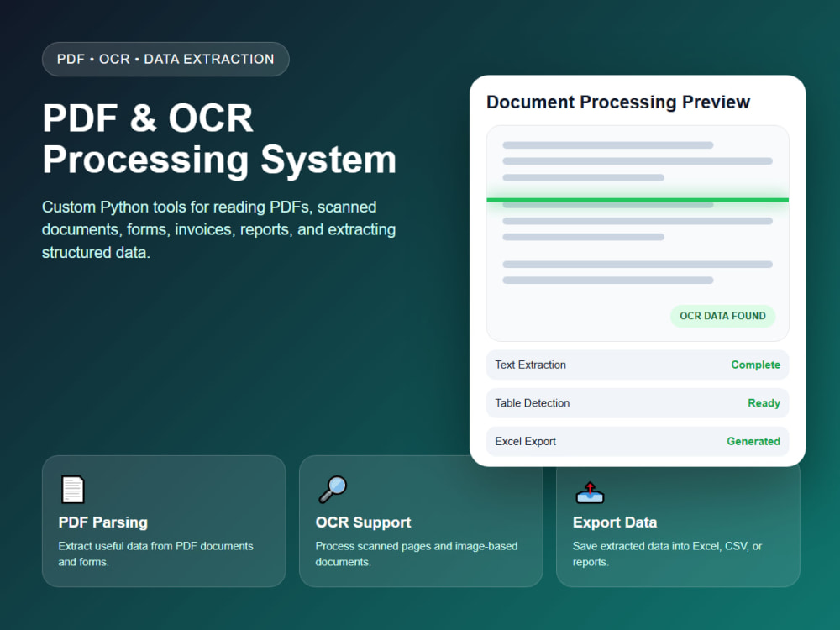This screenshot has width=840, height=630.
Task: Click the 'Export Data' card heading
Action: pos(615,522)
